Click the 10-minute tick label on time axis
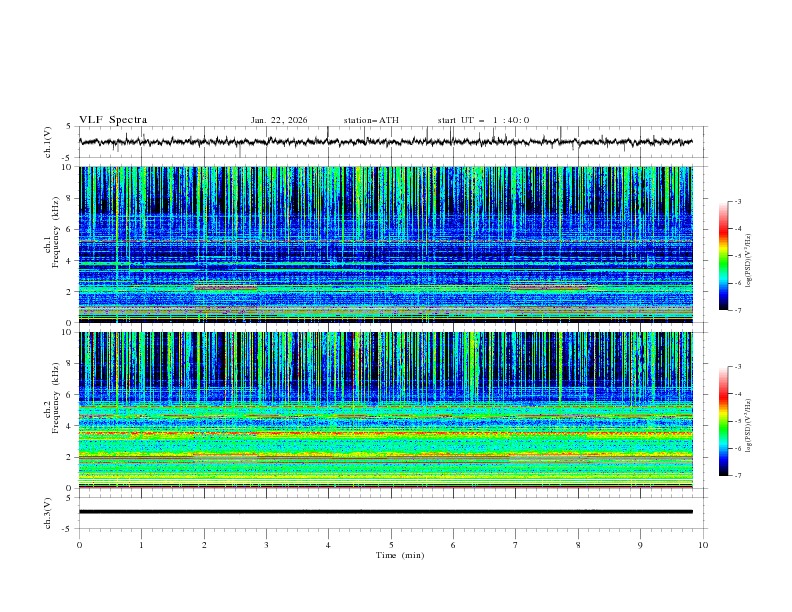This screenshot has width=792, height=612. coord(703,545)
